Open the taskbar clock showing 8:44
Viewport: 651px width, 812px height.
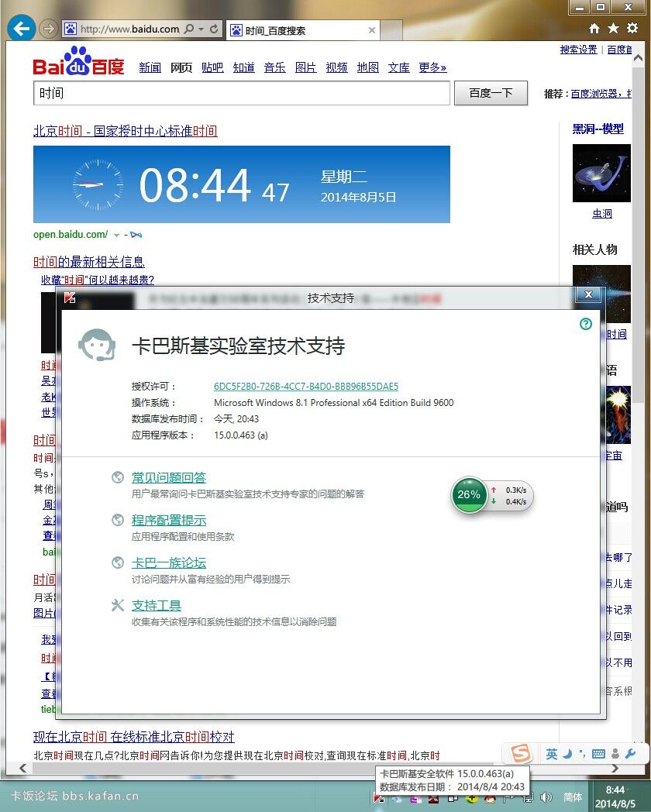click(616, 797)
